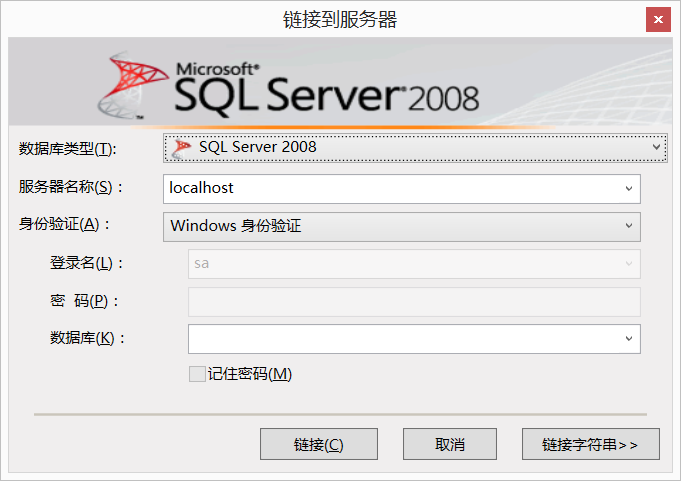The height and width of the screenshot is (481, 681).
Task: Expand the 服务器名称 localhost dropdown arrow
Action: click(628, 188)
